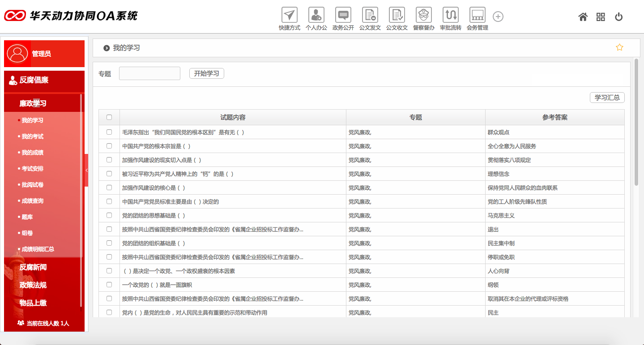Check the select-all checkbox in table header

click(x=109, y=117)
